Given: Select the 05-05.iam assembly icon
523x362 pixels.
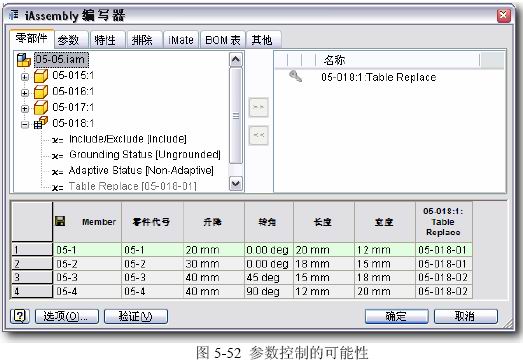Looking at the screenshot, I should pyautogui.click(x=24, y=60).
